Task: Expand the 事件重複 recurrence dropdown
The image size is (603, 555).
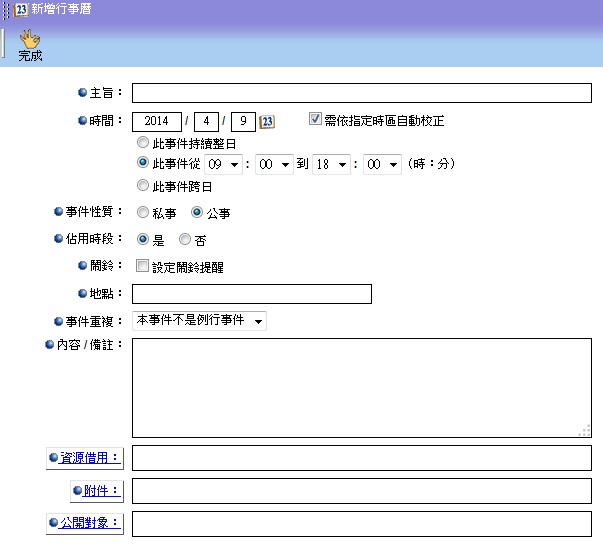Action: pyautogui.click(x=199, y=321)
